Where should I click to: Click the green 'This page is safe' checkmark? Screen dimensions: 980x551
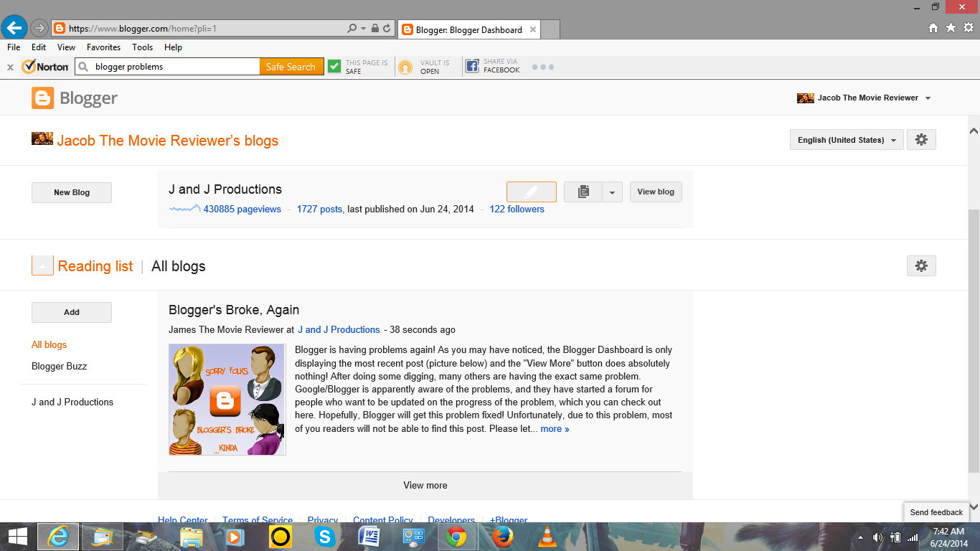point(334,67)
